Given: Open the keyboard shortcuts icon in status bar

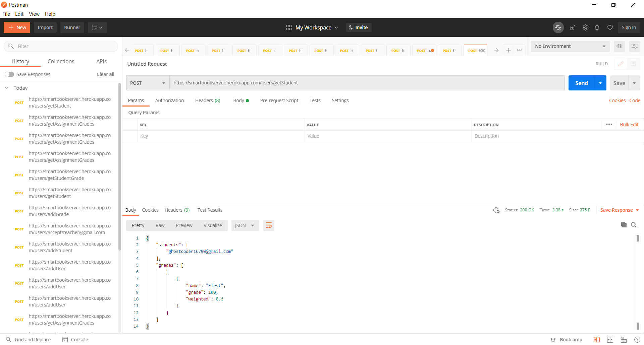Looking at the screenshot, I should [x=624, y=340].
